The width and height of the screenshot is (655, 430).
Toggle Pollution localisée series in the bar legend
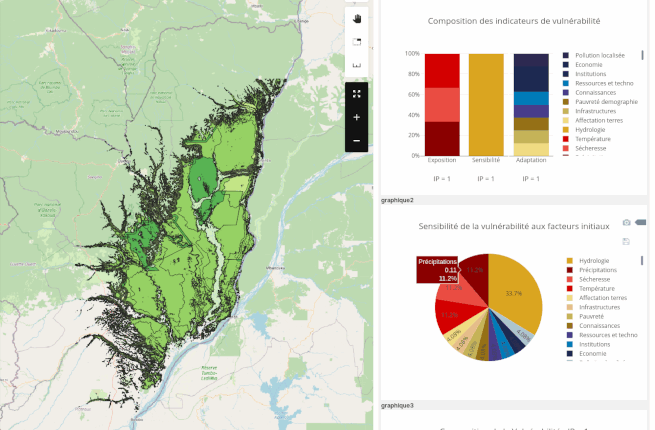[599, 55]
